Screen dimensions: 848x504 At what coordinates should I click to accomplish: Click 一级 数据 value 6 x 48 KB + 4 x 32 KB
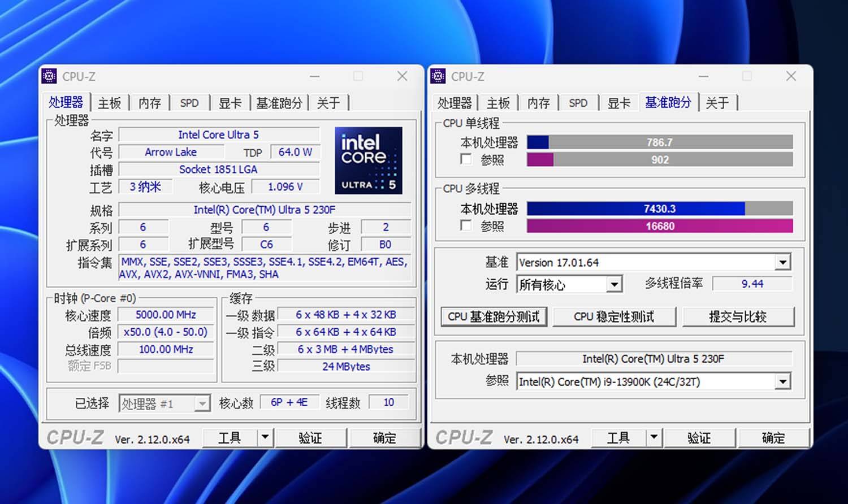point(346,315)
